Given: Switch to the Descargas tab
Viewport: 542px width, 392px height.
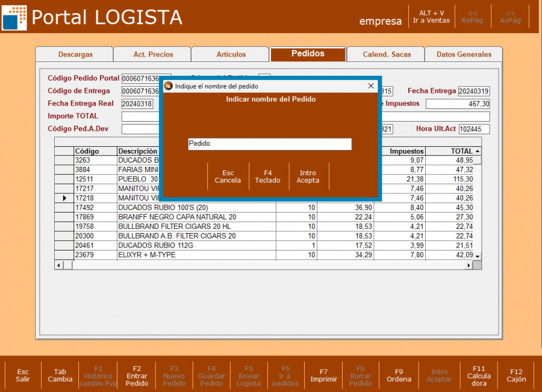Looking at the screenshot, I should click(75, 54).
